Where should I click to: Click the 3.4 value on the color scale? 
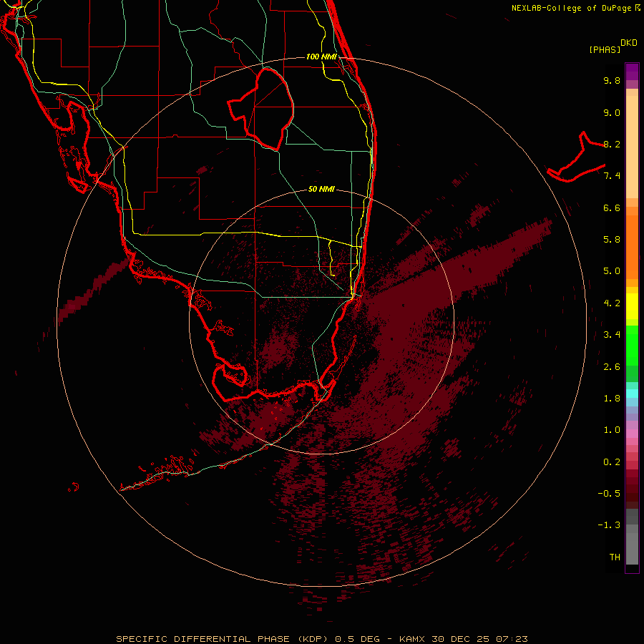coord(612,335)
